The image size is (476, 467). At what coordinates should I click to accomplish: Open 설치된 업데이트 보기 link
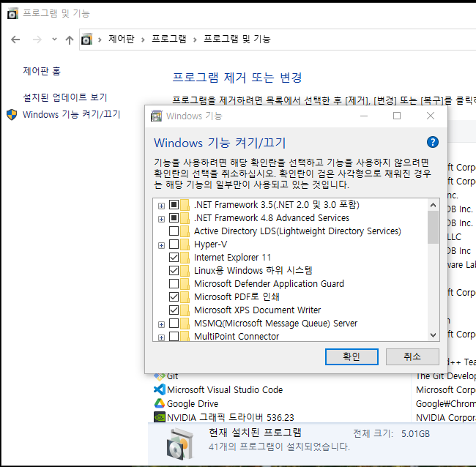pos(65,97)
